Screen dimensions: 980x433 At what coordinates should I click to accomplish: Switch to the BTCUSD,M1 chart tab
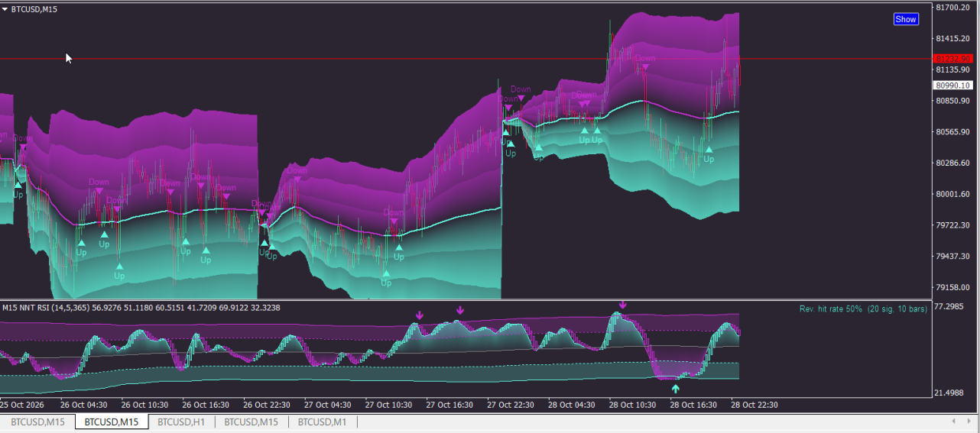tap(322, 422)
